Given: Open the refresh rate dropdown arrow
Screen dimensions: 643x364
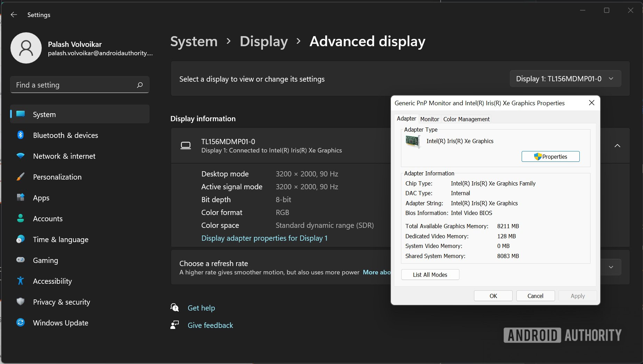Looking at the screenshot, I should [x=611, y=267].
